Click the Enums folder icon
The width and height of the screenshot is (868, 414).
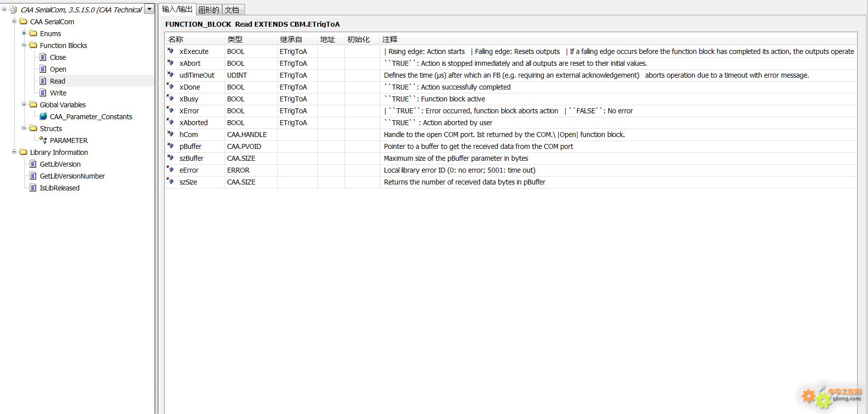[33, 33]
